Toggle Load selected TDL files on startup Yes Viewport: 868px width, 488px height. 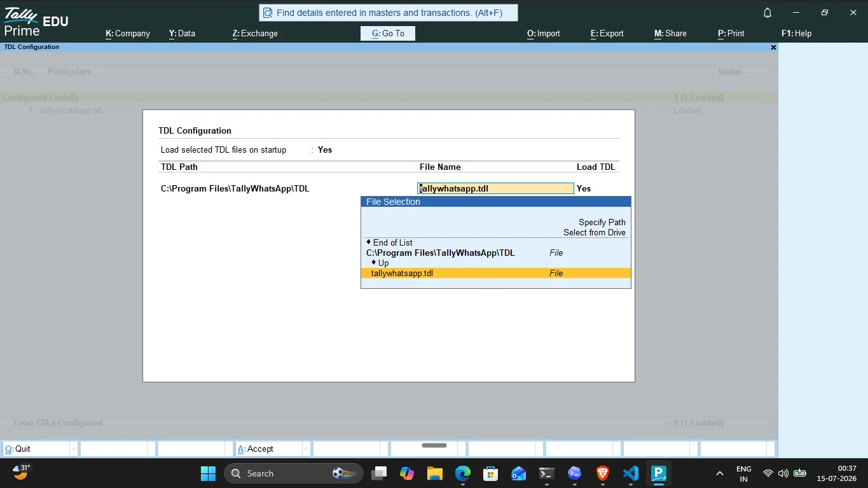pos(325,150)
